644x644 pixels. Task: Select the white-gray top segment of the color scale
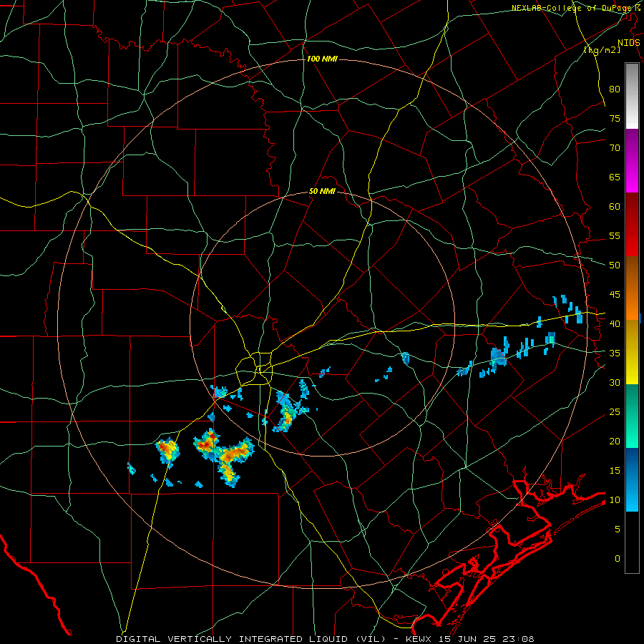[x=632, y=96]
